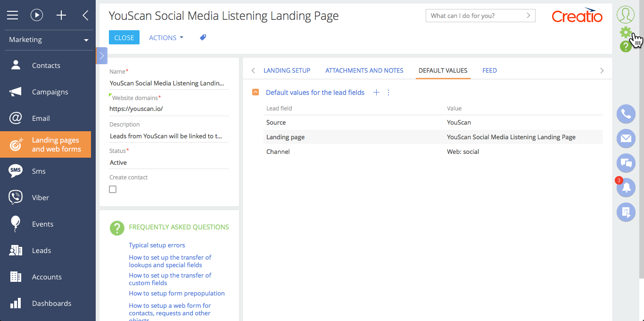
Task: Click the Value column header
Action: pyautogui.click(x=454, y=108)
